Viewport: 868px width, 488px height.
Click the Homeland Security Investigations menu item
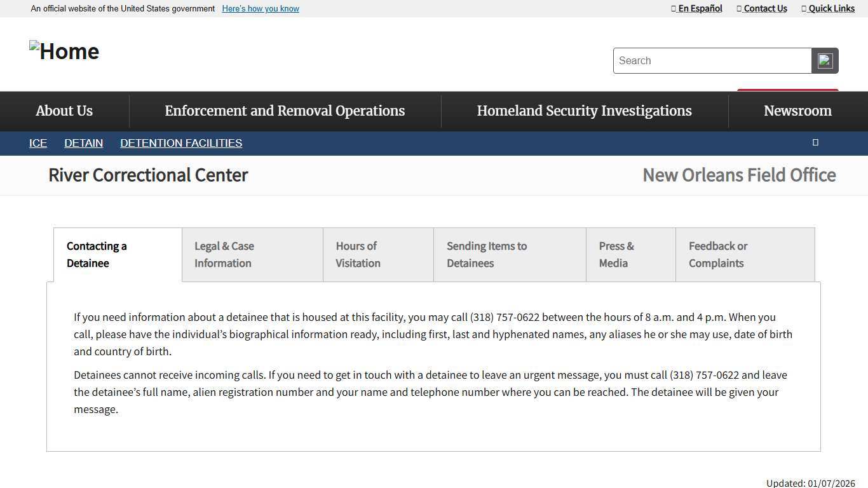click(584, 111)
